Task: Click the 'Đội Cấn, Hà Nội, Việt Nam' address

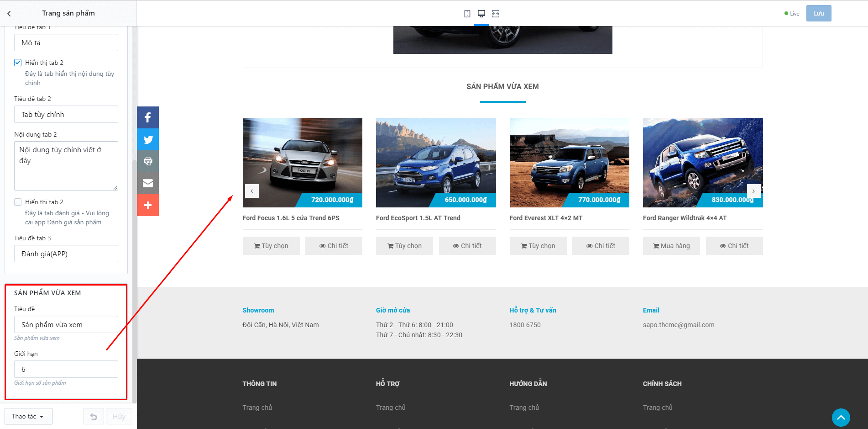Action: pyautogui.click(x=281, y=325)
